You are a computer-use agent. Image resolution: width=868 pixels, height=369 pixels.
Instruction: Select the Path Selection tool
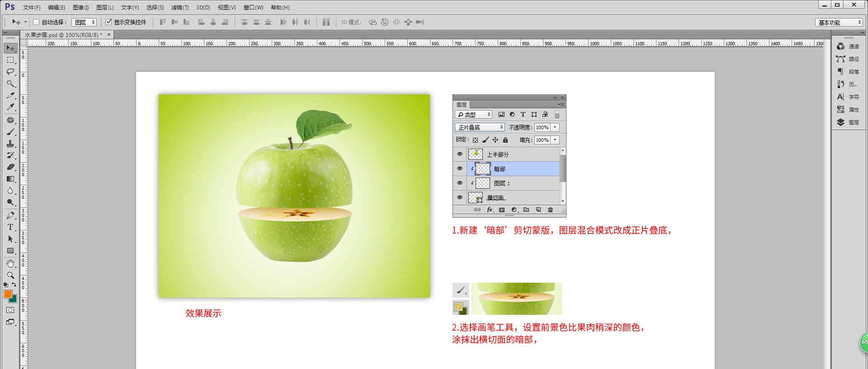pos(10,239)
